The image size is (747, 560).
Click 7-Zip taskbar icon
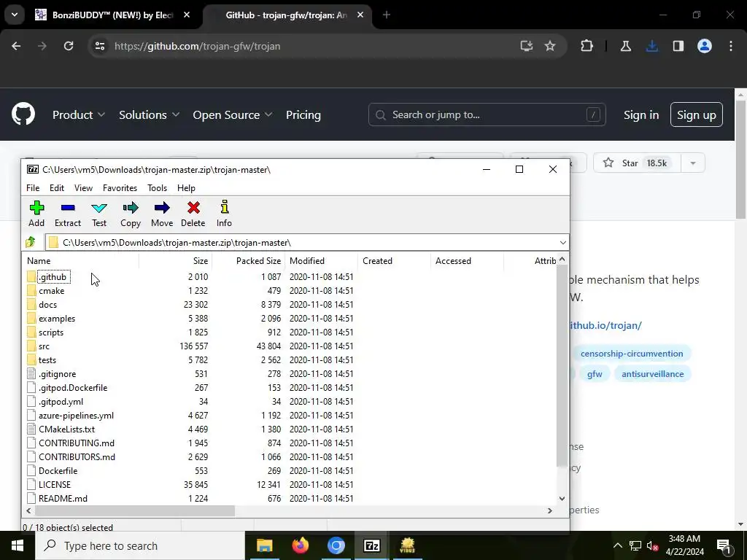(371, 545)
